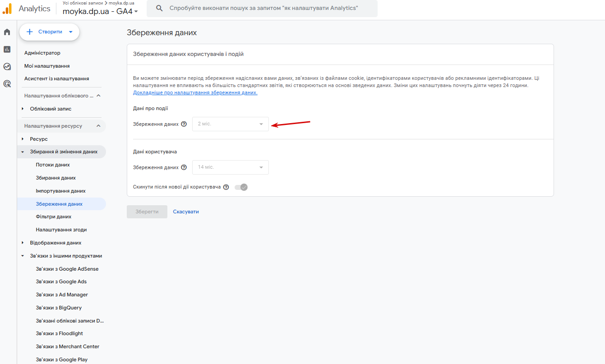
Task: Collapse Збирання й змінення даних group
Action: tap(23, 152)
